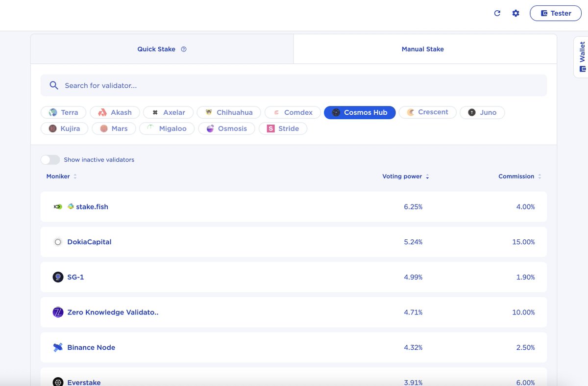Screen dimensions: 588x386
Task: Open the SG-1 validator name
Action: [75, 277]
